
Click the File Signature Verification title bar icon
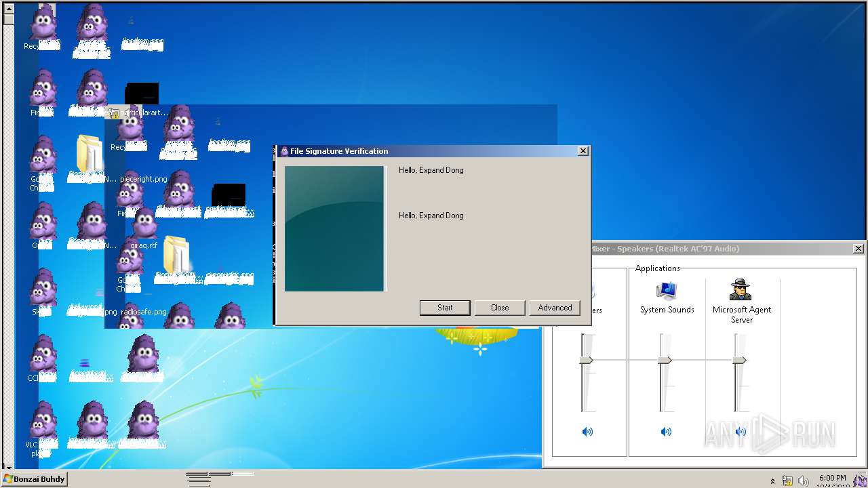coord(284,151)
